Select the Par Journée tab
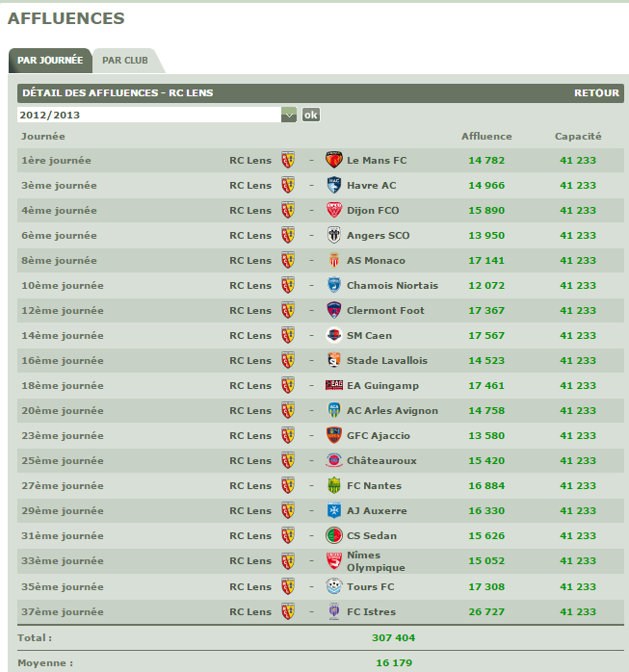Image resolution: width=629 pixels, height=672 pixels. [x=50, y=61]
